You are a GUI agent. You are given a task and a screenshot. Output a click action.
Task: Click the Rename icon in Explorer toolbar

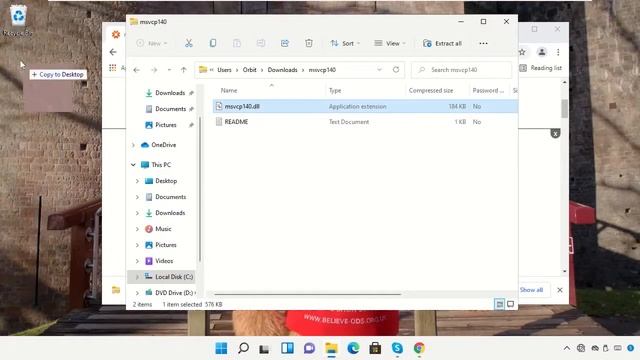click(x=261, y=43)
